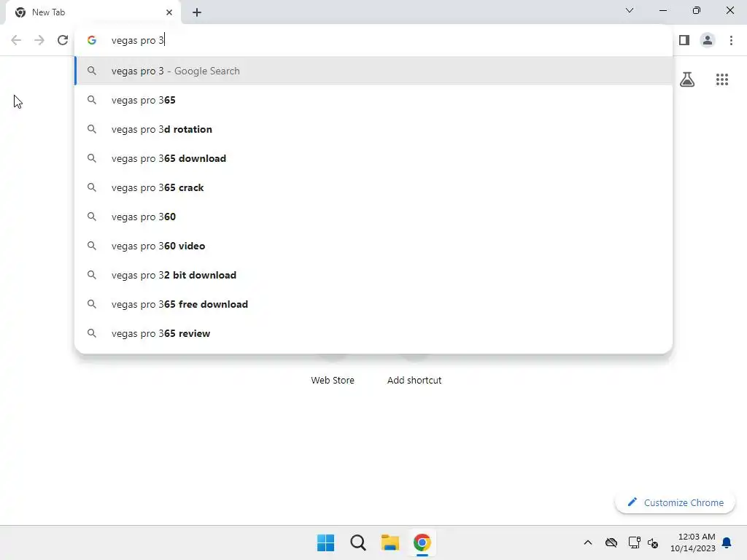
Task: Click the browser reload icon
Action: click(x=63, y=40)
